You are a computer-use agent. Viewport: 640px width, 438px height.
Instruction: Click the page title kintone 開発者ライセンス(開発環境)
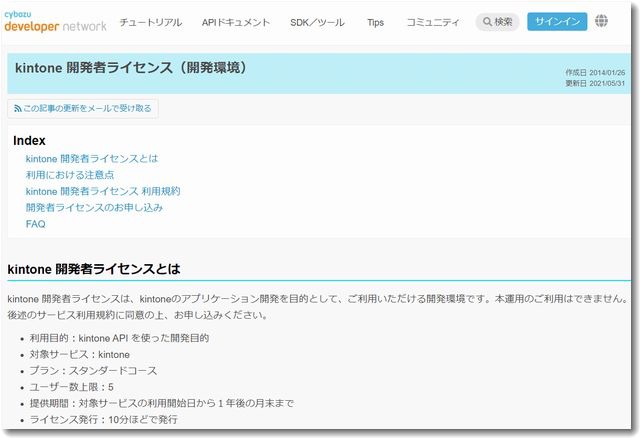[x=131, y=68]
